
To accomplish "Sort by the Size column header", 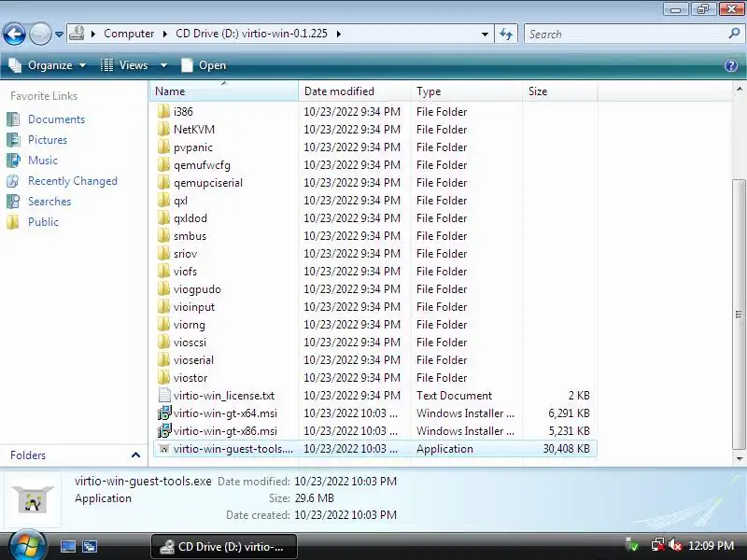I will pyautogui.click(x=559, y=91).
